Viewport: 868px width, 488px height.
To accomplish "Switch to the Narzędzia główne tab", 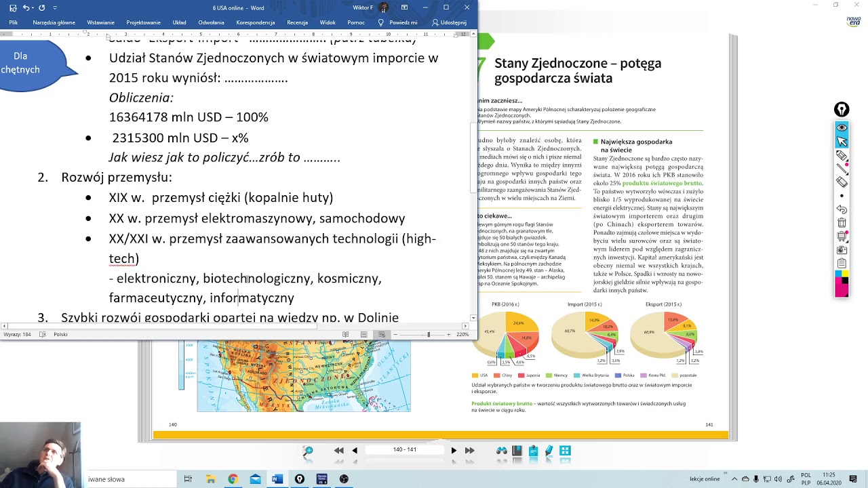I will click(54, 22).
